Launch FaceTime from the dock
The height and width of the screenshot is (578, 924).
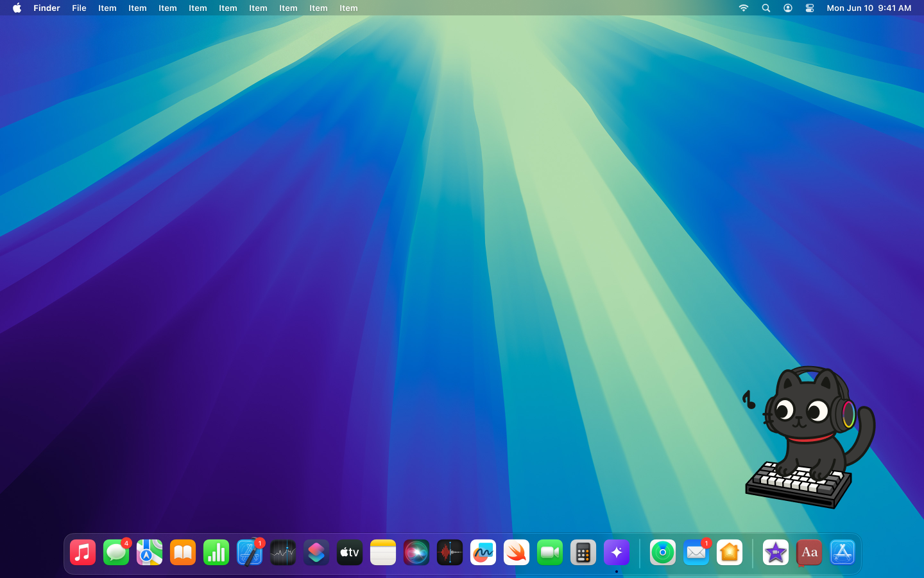click(550, 552)
